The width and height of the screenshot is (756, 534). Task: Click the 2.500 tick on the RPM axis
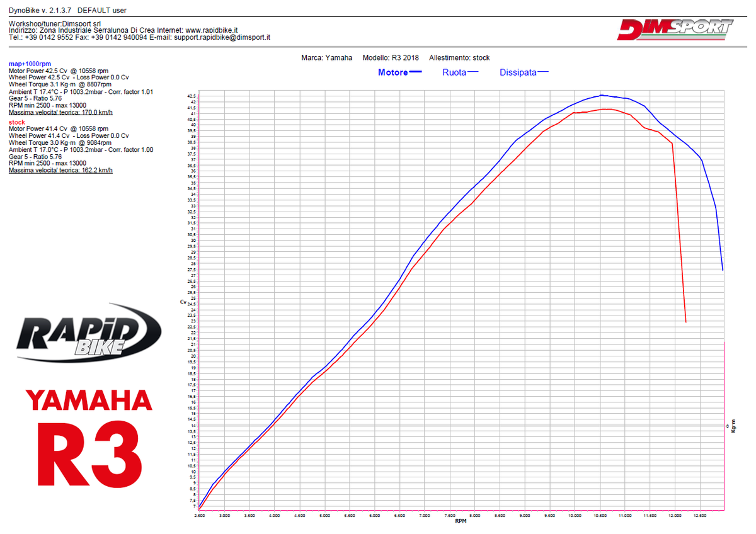pos(199,516)
